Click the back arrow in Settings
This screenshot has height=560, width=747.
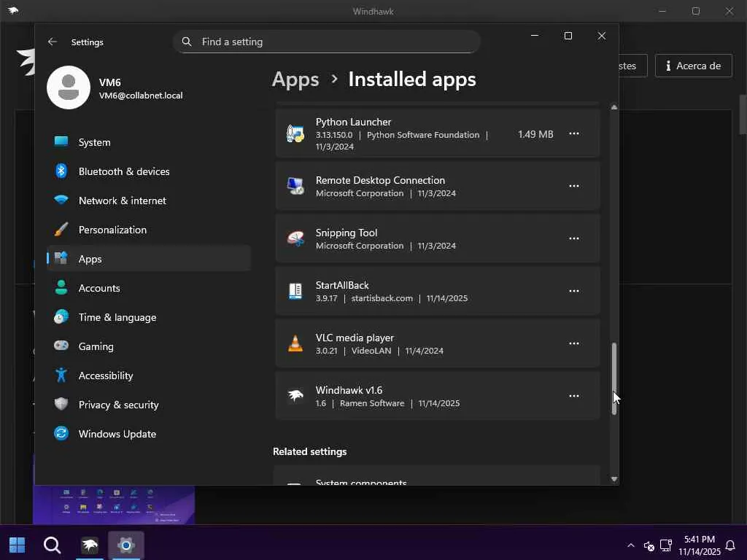coord(53,42)
